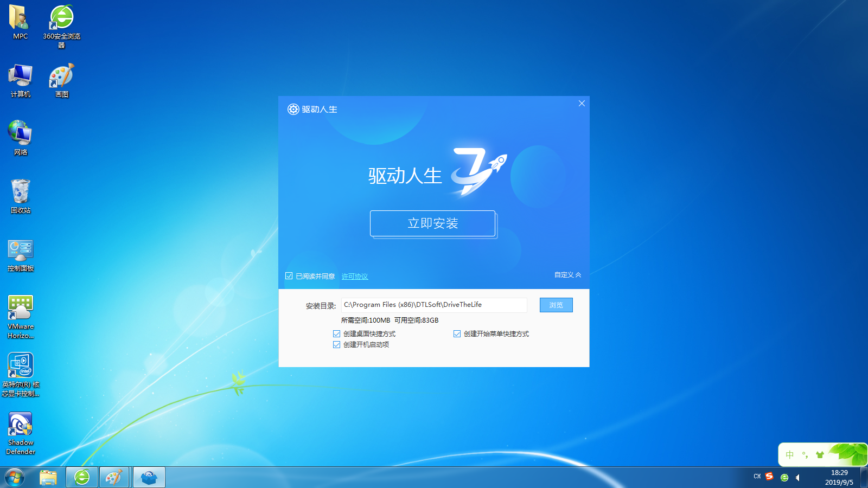Switch to Paint in taskbar
Viewport: 868px width, 488px height.
(114, 478)
